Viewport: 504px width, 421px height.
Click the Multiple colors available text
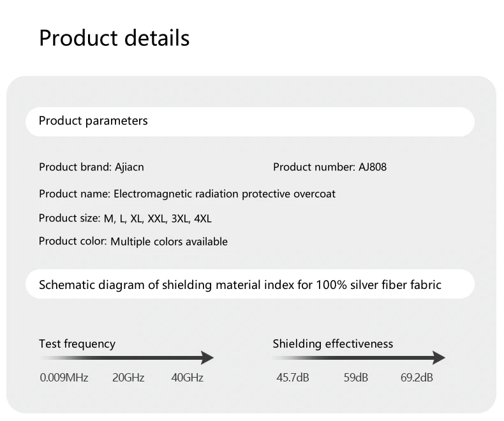tap(169, 242)
